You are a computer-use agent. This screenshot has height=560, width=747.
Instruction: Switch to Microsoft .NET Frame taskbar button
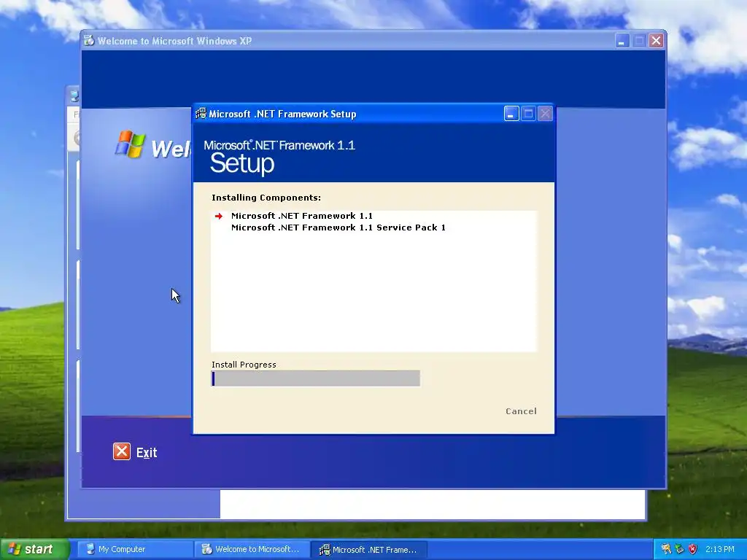click(x=368, y=550)
